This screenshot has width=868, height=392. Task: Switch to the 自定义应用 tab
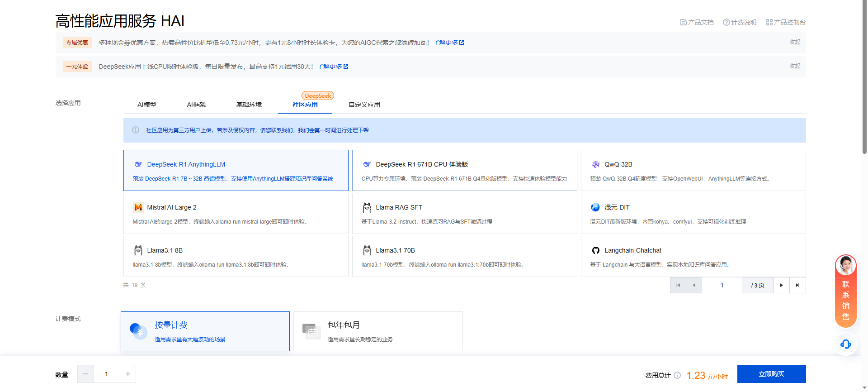click(364, 105)
